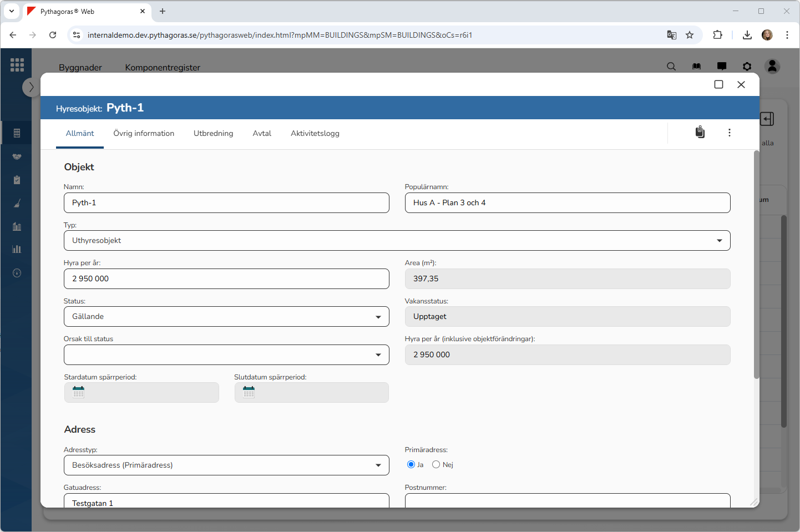Open the app grid launcher icon
800x532 pixels.
(x=17, y=65)
